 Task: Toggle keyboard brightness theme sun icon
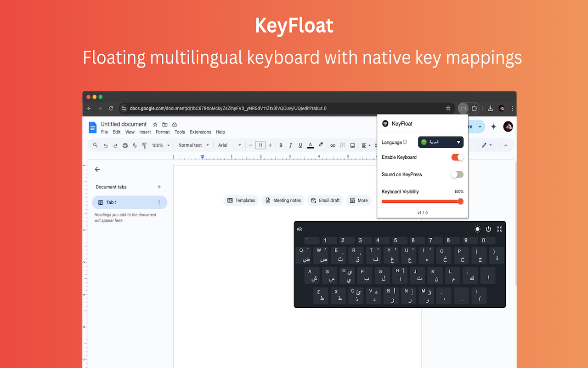click(x=477, y=229)
